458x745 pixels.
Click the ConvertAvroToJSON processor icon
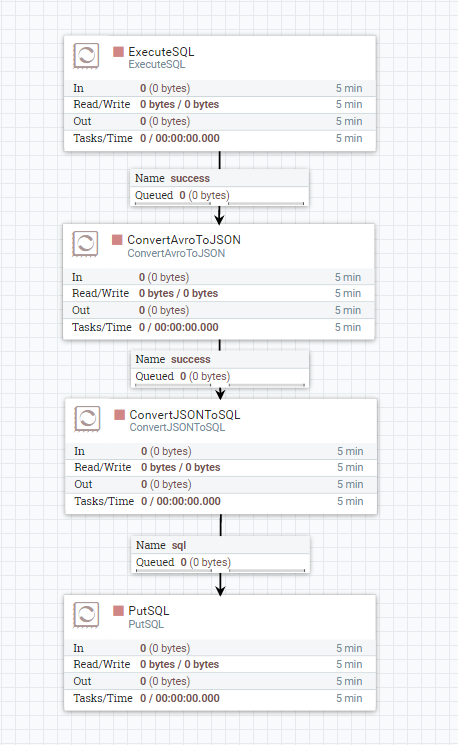coord(85,244)
